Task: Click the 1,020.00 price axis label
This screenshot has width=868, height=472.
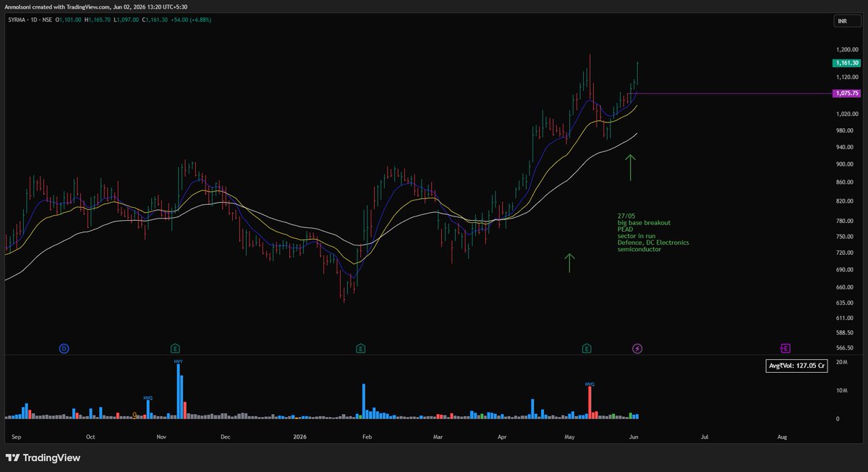Action: 846,114
